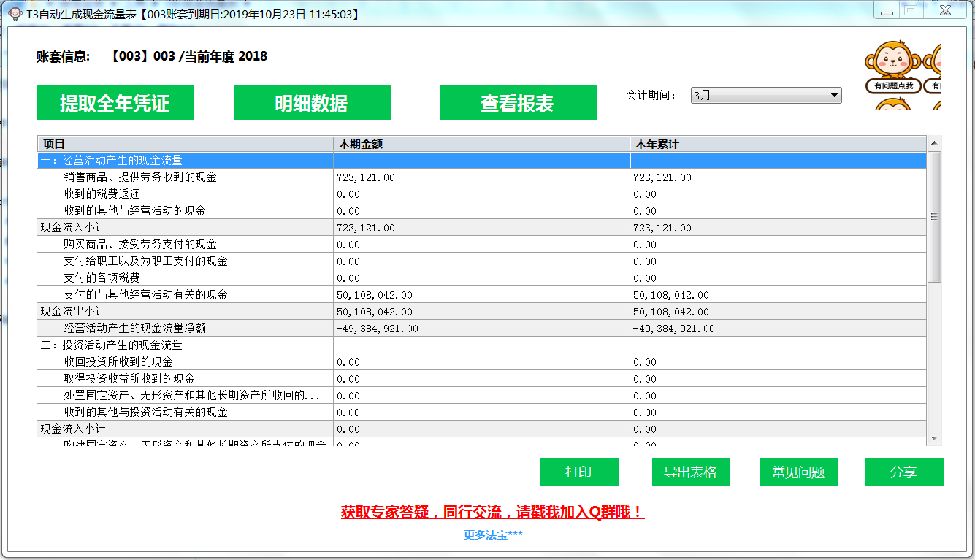Select row 收到的其他与投资活动有关的现金
This screenshot has height=560, width=975.
482,413
